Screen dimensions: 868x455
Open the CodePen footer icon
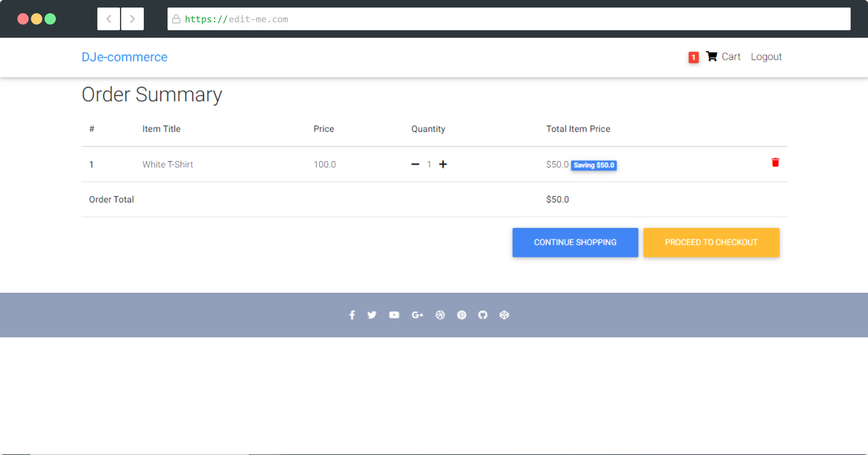click(504, 315)
